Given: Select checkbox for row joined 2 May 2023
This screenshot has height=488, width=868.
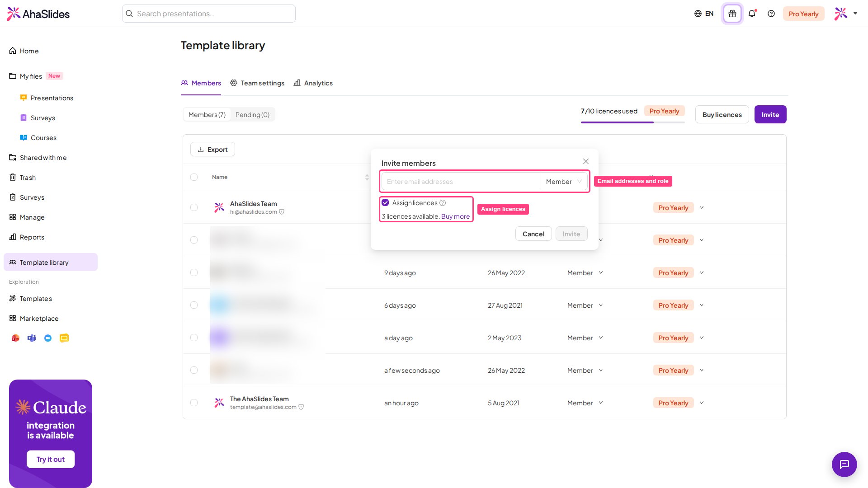Looking at the screenshot, I should tap(194, 338).
